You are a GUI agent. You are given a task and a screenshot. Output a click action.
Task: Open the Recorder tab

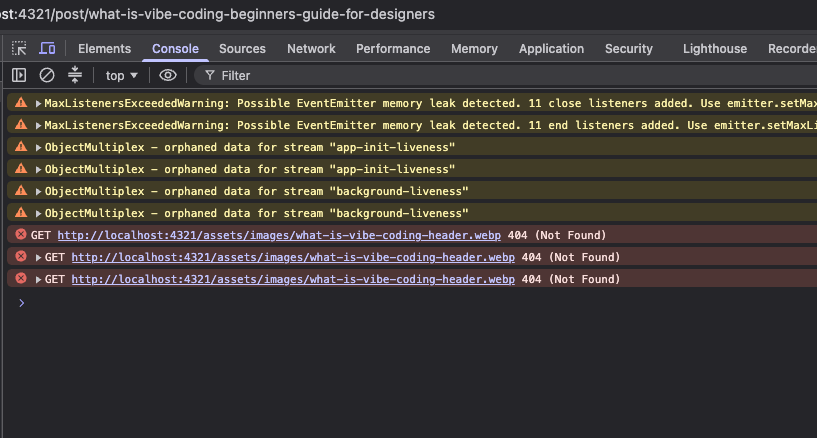coord(792,48)
